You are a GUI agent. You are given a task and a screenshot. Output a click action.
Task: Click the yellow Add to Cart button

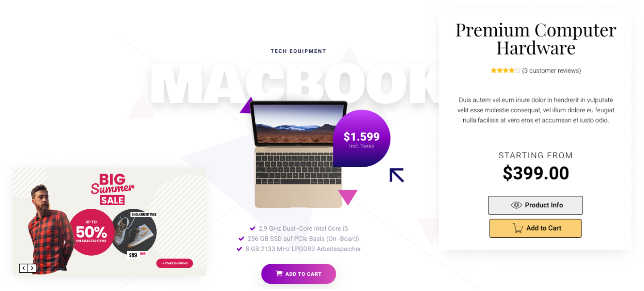pyautogui.click(x=535, y=228)
